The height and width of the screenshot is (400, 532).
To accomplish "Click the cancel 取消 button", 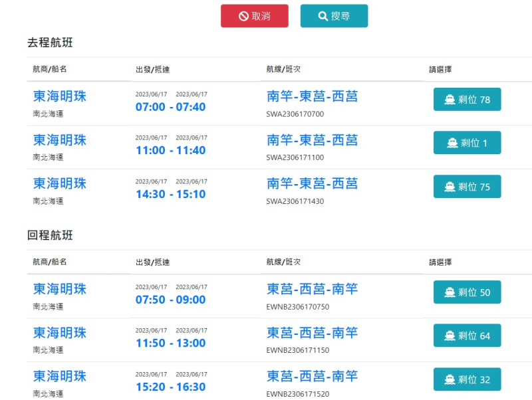I will [255, 16].
